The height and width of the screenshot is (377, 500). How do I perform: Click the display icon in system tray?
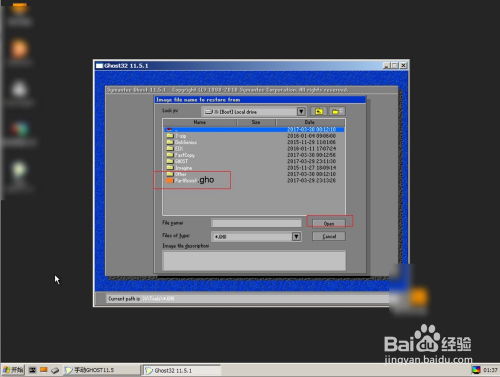point(476,370)
